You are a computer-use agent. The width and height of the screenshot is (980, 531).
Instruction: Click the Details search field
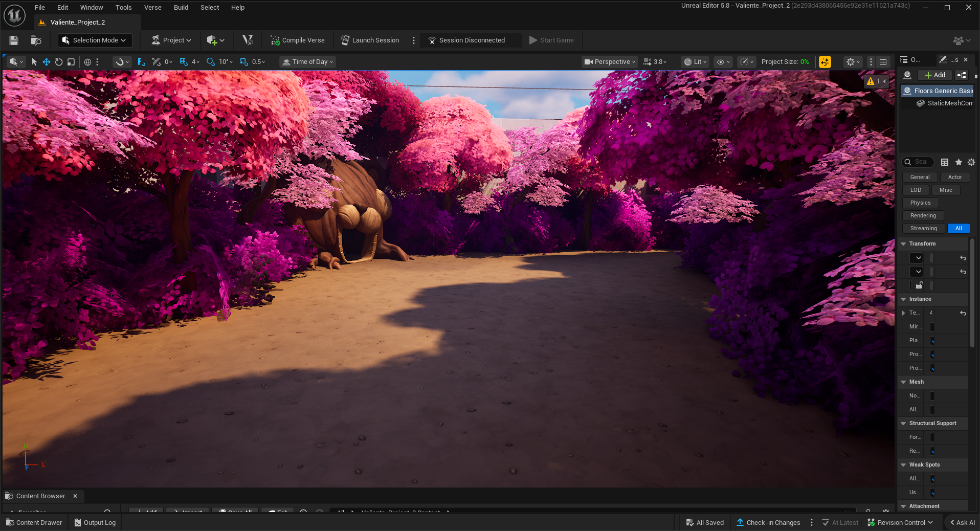point(918,162)
